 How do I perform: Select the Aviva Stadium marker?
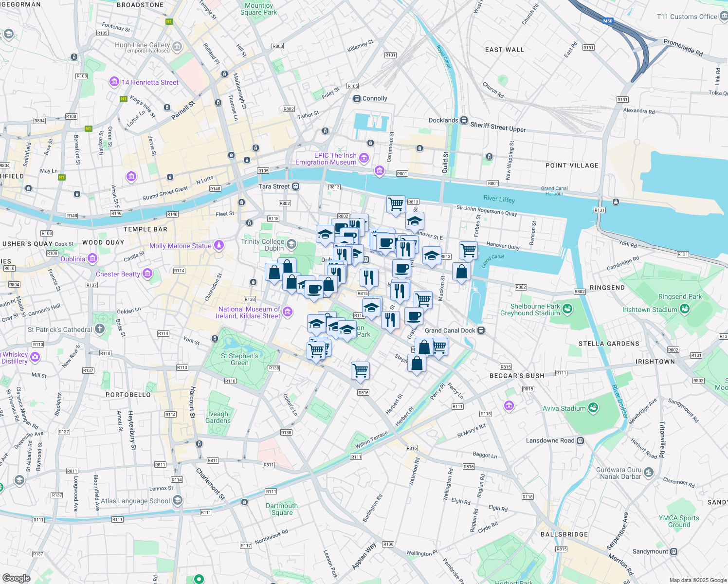click(593, 408)
